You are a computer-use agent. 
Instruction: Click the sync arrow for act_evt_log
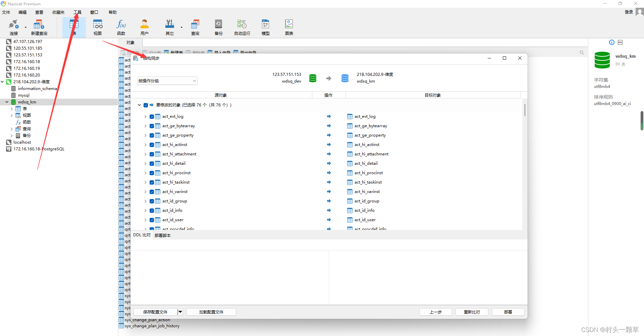[x=329, y=116]
